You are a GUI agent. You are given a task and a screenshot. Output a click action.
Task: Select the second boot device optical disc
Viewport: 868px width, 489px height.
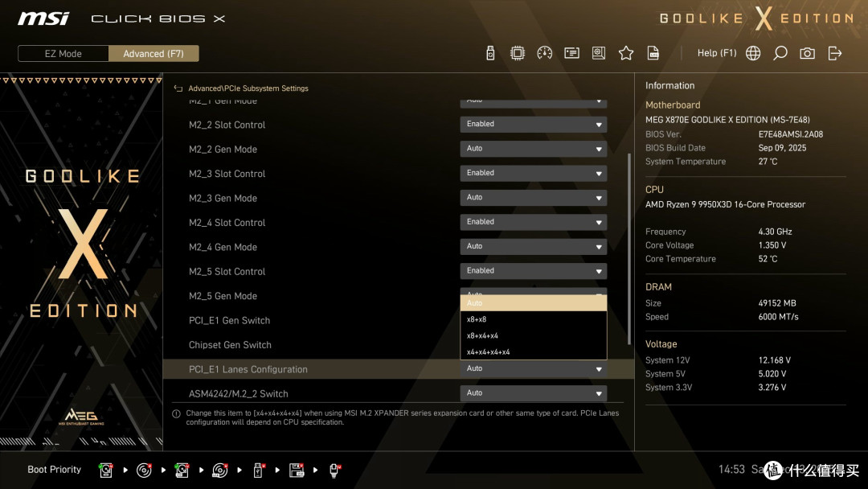pos(144,471)
